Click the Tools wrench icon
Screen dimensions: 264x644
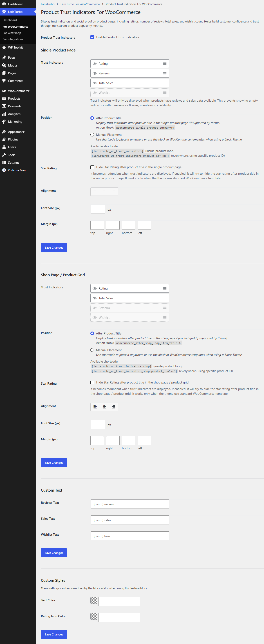click(x=4, y=155)
